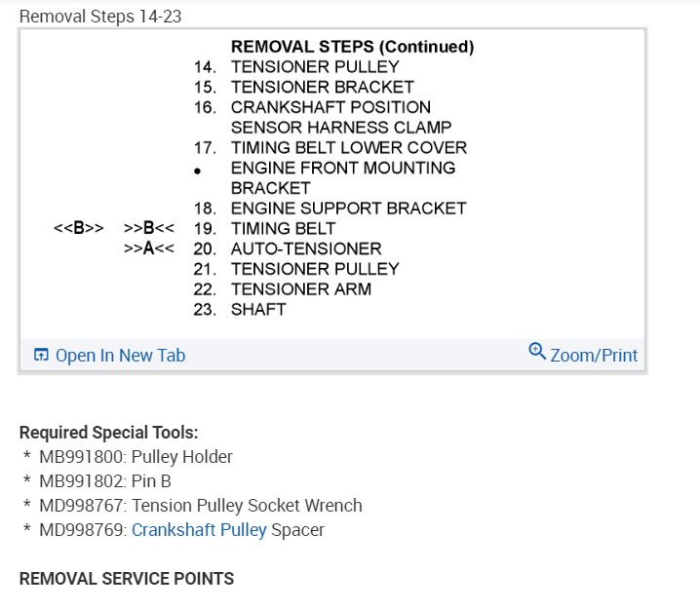Click the 'REMOVAL SERVICE POINTS' heading

(x=127, y=579)
